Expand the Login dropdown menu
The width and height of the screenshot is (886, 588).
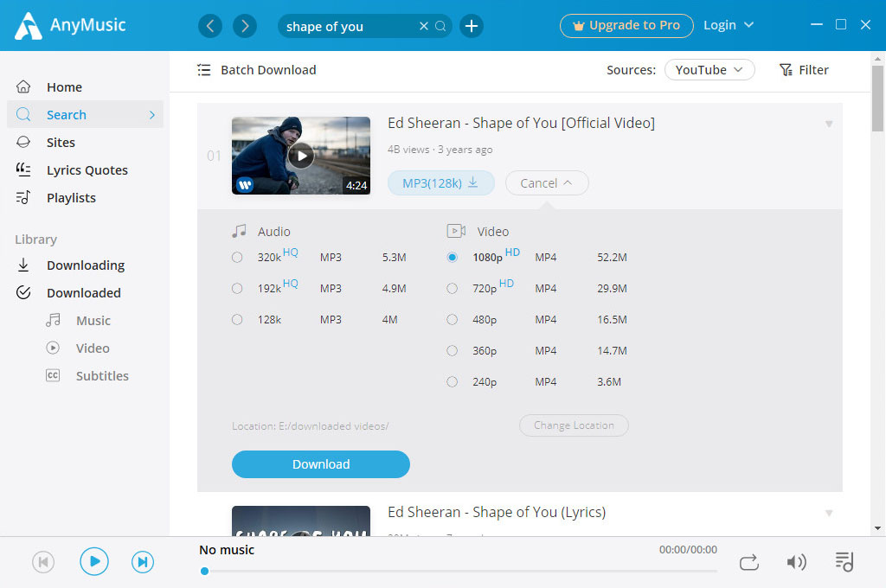point(729,25)
